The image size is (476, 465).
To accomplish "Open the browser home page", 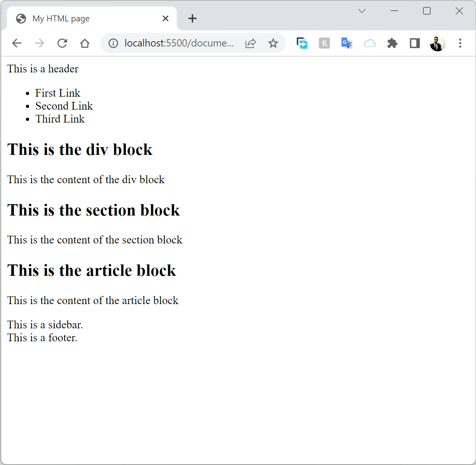I will tap(85, 43).
